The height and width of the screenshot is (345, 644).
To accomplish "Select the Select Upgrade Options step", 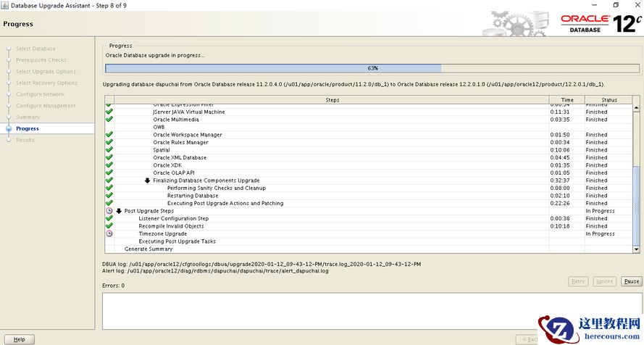I will coord(46,72).
